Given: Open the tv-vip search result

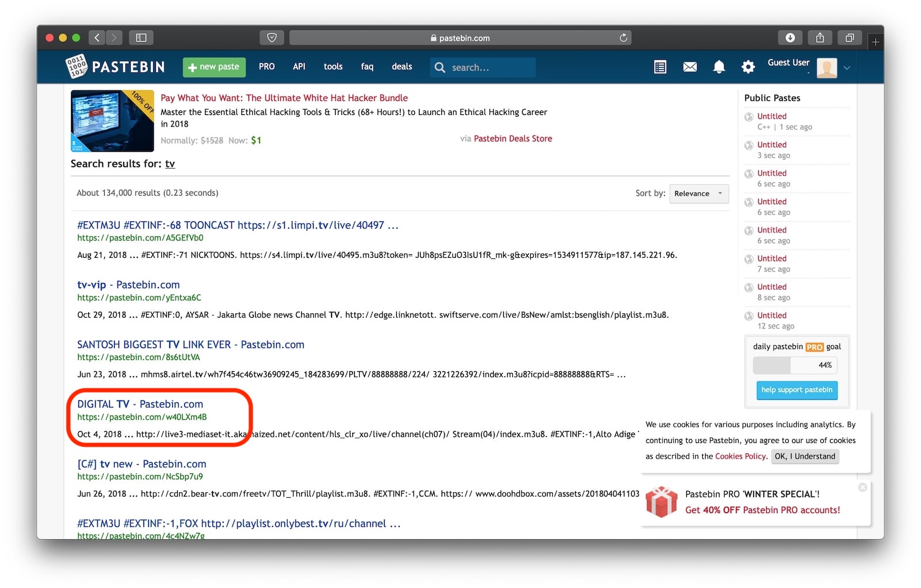Looking at the screenshot, I should 128,285.
